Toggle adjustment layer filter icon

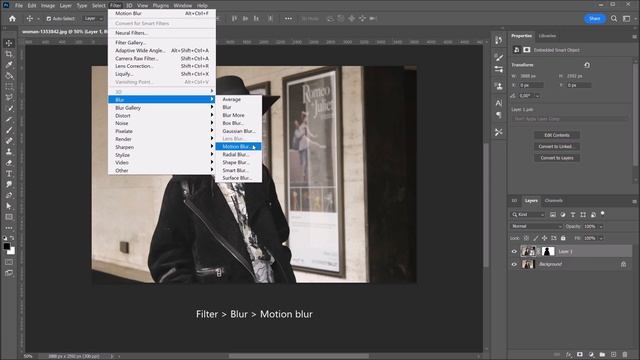563,214
